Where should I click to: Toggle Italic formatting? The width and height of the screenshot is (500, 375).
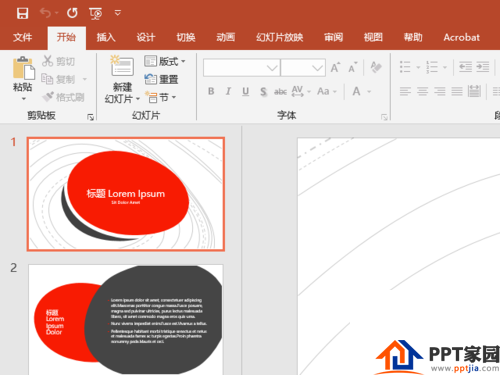tap(228, 91)
